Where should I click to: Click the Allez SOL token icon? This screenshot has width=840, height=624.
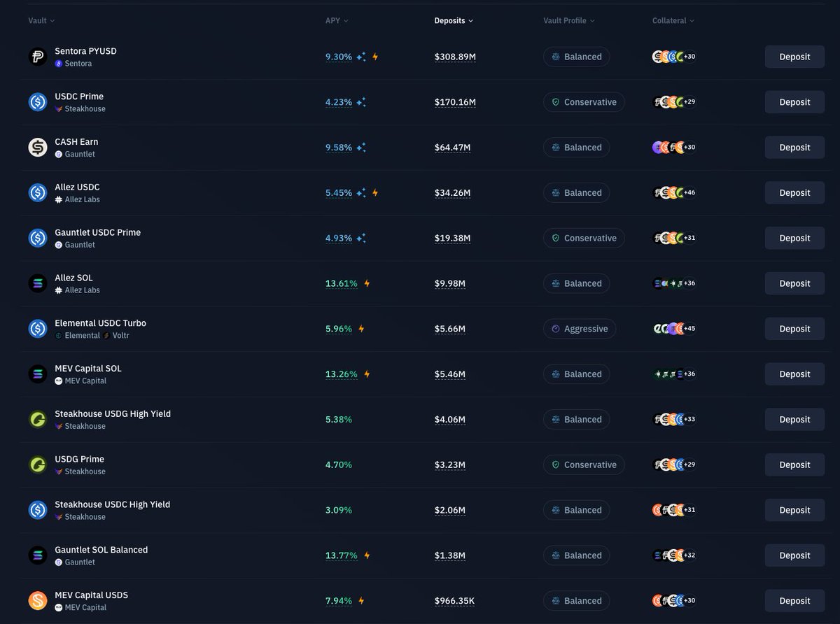click(38, 283)
